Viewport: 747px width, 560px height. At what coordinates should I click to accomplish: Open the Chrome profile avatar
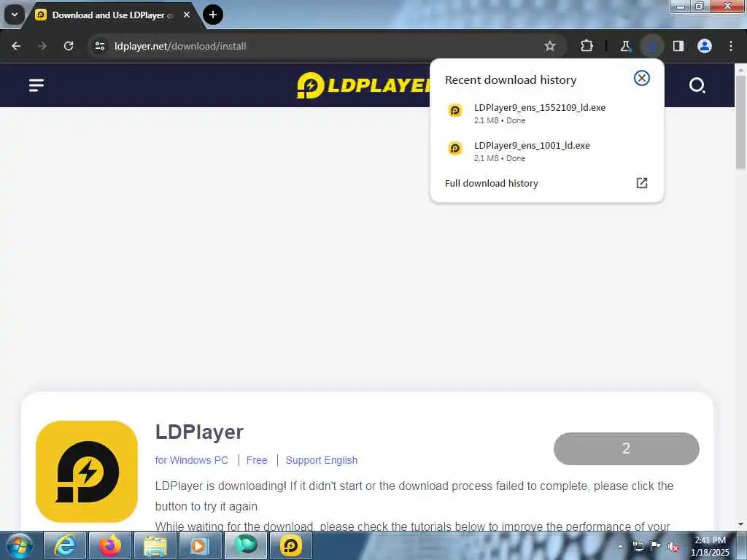705,46
